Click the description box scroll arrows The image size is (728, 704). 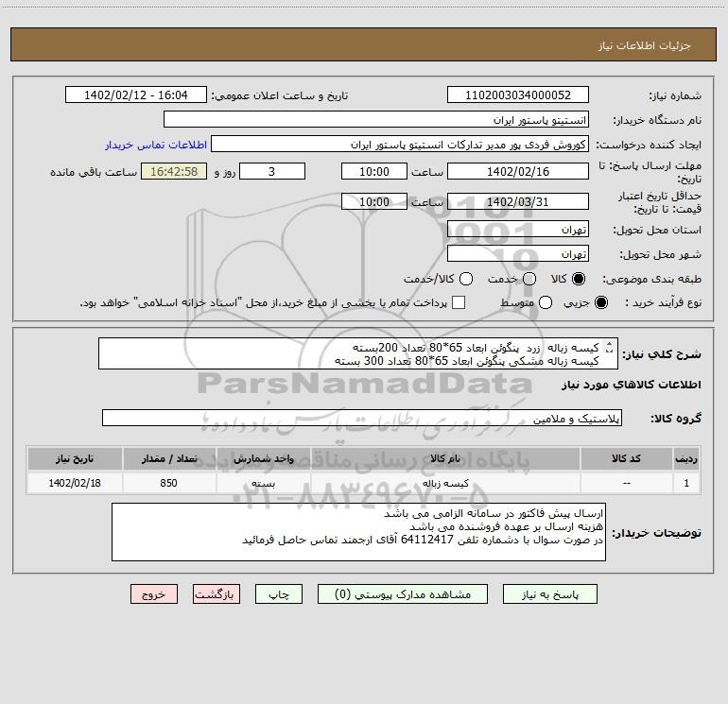609,347
